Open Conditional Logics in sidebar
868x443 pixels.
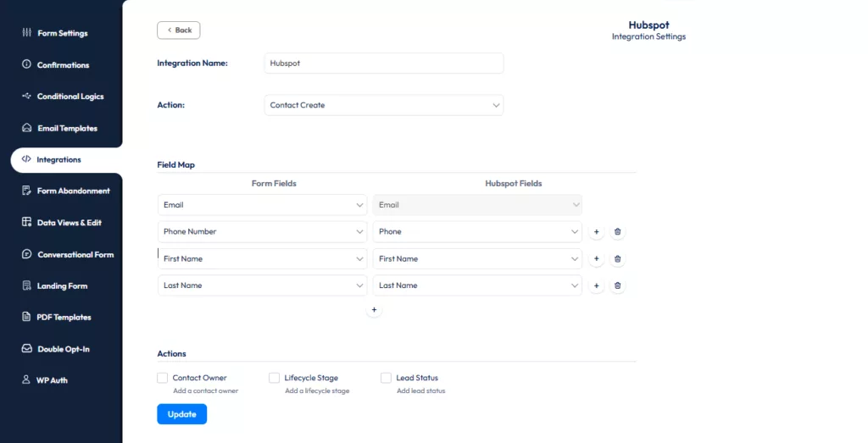tap(70, 97)
